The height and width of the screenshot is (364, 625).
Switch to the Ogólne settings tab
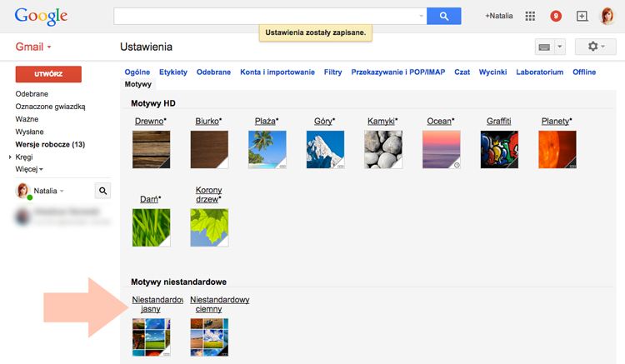[137, 72]
